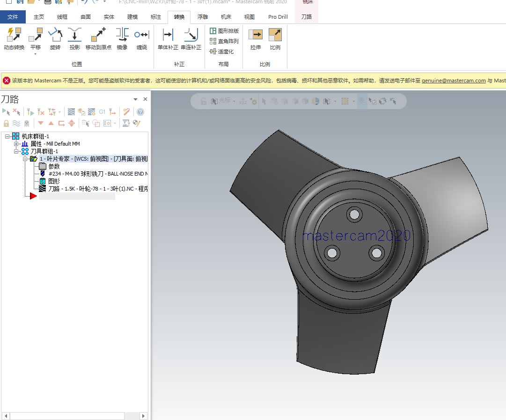
Task: Select the 旋转 (Rotate) tool
Action: pyautogui.click(x=55, y=38)
